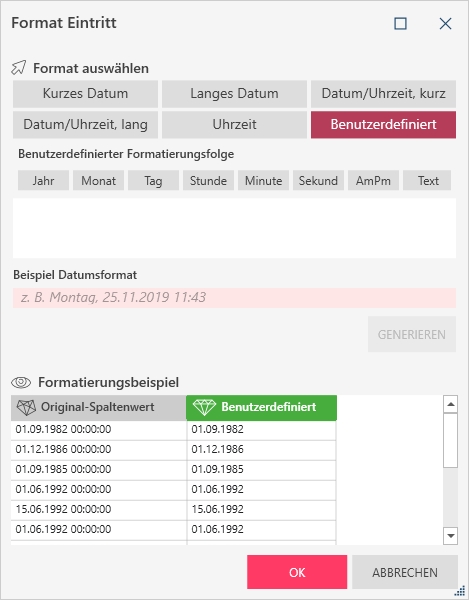469x600 pixels.
Task: Select the Uhrzeit format
Action: tap(234, 125)
